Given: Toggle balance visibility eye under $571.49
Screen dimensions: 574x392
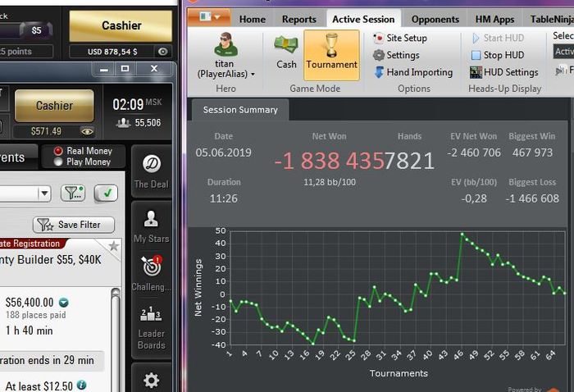Looking at the screenshot, I should [x=87, y=131].
